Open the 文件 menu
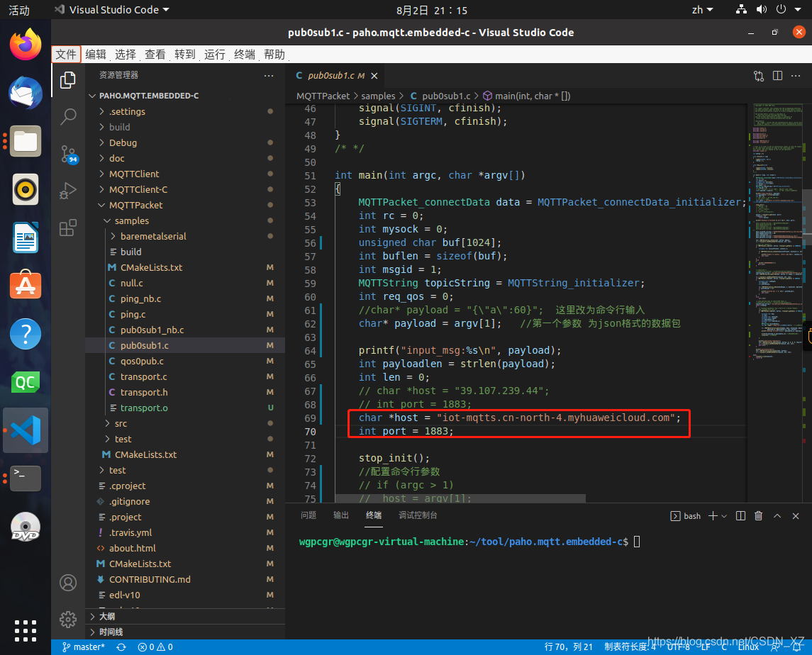Image resolution: width=812 pixels, height=655 pixels. (66, 55)
